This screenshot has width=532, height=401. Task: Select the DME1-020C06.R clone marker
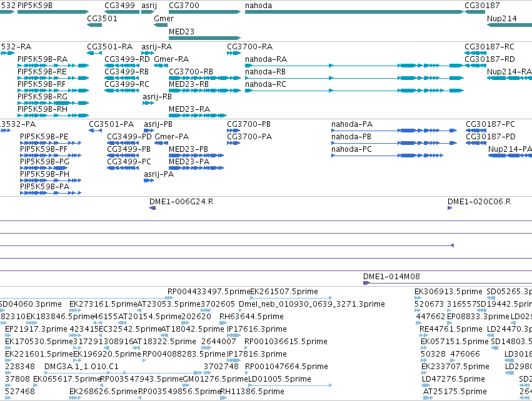[x=450, y=208]
